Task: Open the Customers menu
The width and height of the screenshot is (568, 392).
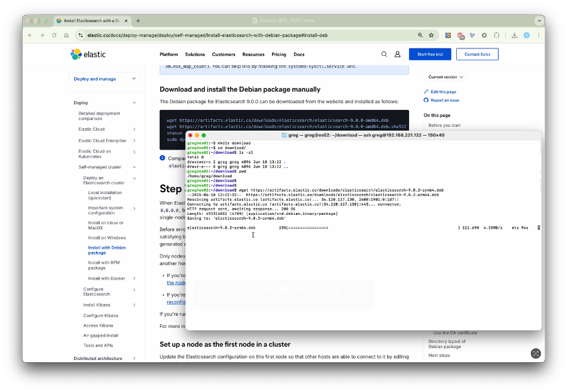Action: point(224,55)
